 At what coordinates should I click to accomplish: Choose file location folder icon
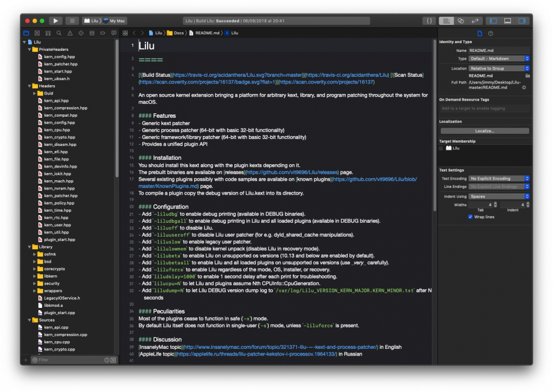pyautogui.click(x=528, y=76)
